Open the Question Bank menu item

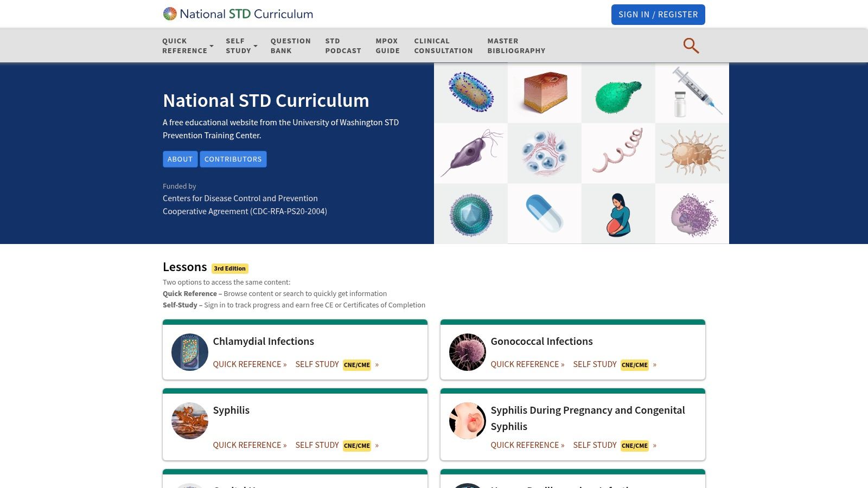[x=291, y=46]
